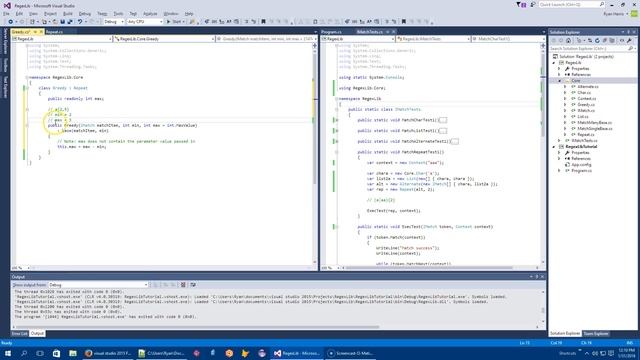640x360 pixels.
Task: Click the Save toolbar icon
Action: pos(62,22)
